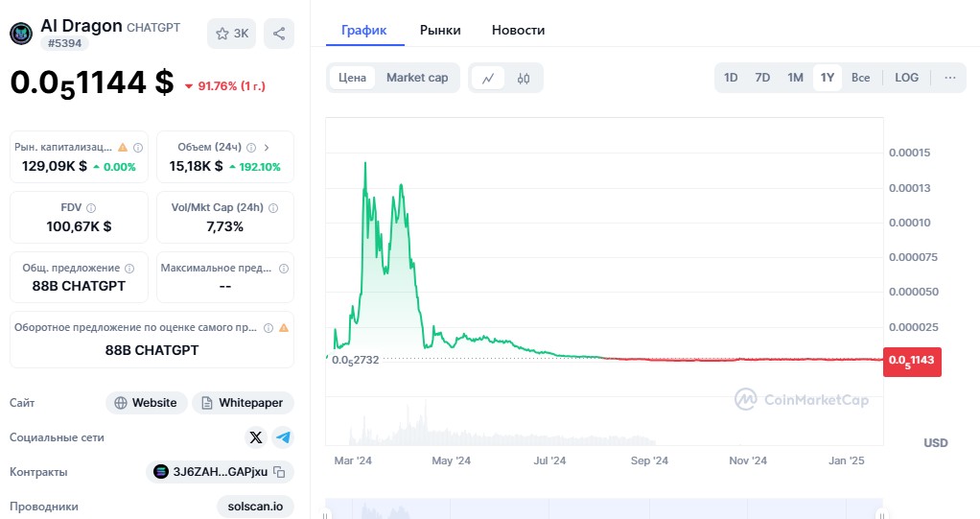Open info icon for Максимальное предложение
This screenshot has width=980, height=519.
(284, 269)
